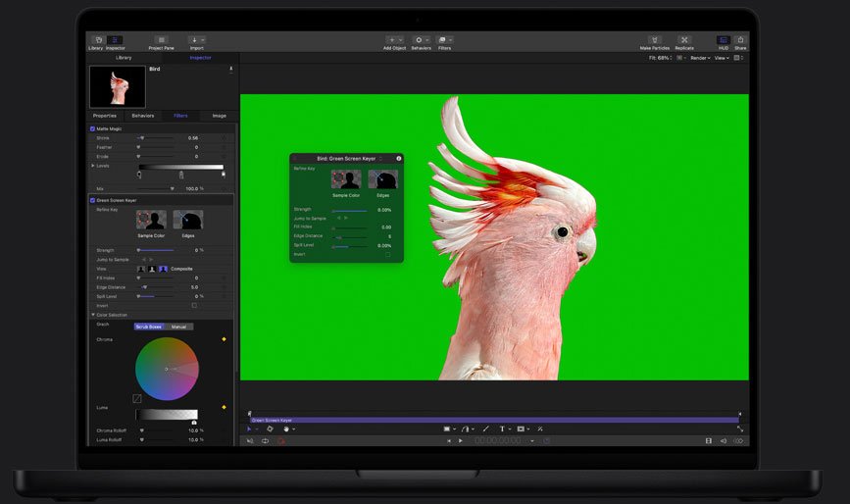Open the Filters toolbar menu
The height and width of the screenshot is (504, 850).
pos(444,40)
